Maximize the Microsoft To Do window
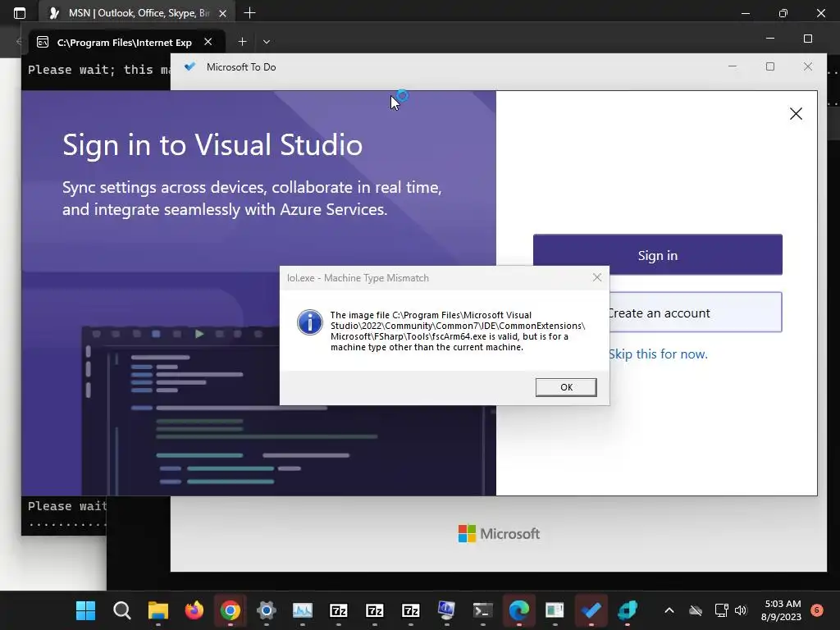 (x=769, y=66)
